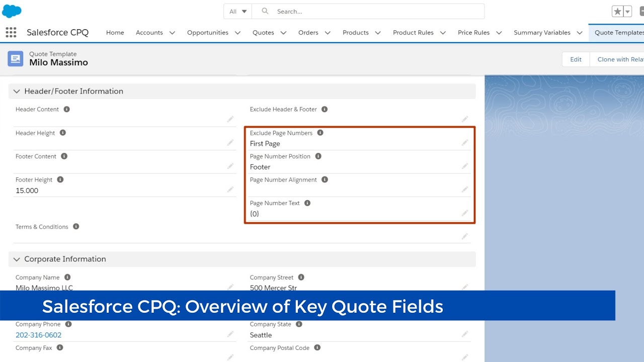Viewport: 644px width, 362px height.
Task: Open the search scope 'All' dropdown
Action: [x=237, y=11]
